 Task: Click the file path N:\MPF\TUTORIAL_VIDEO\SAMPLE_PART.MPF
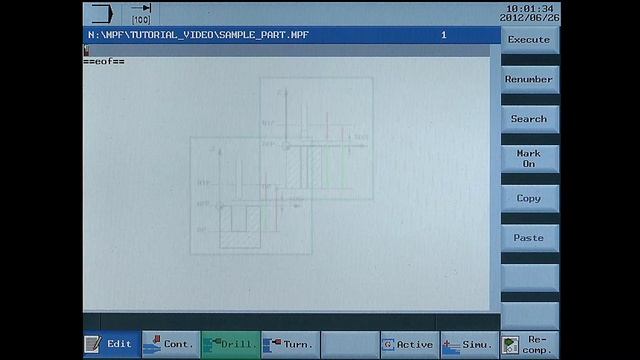point(198,35)
